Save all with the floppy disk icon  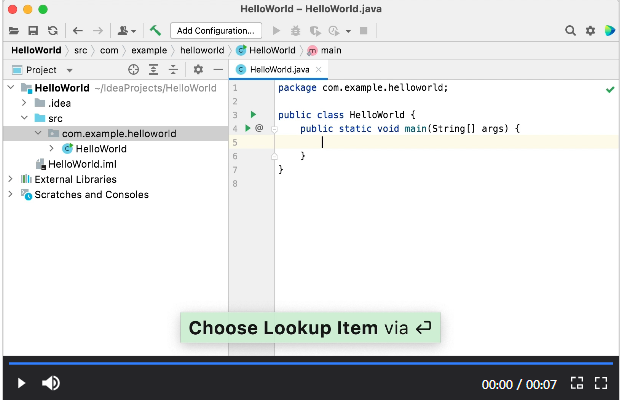point(33,30)
